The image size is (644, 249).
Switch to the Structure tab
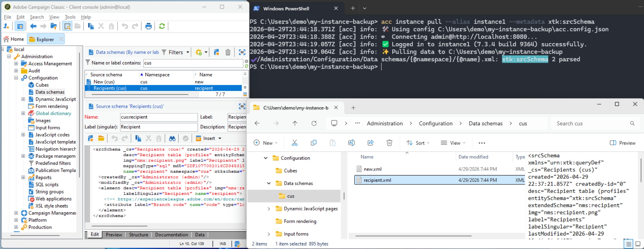pos(138,235)
